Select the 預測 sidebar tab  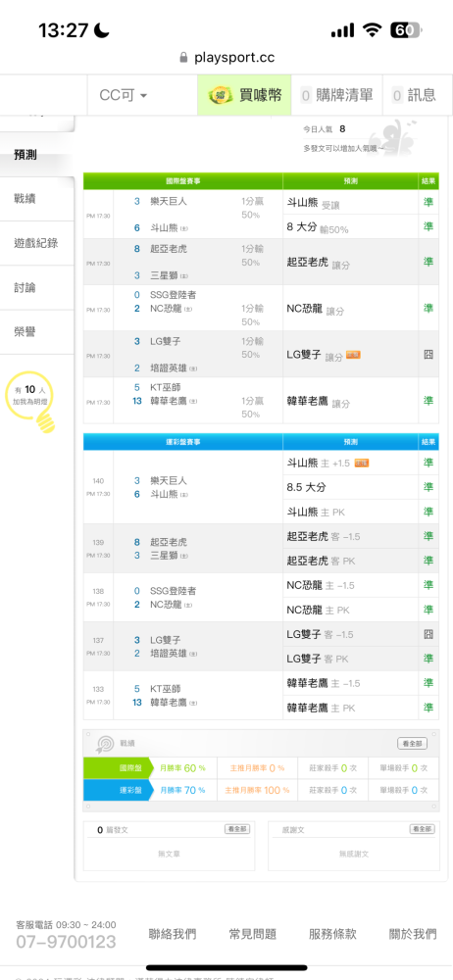[x=36, y=155]
